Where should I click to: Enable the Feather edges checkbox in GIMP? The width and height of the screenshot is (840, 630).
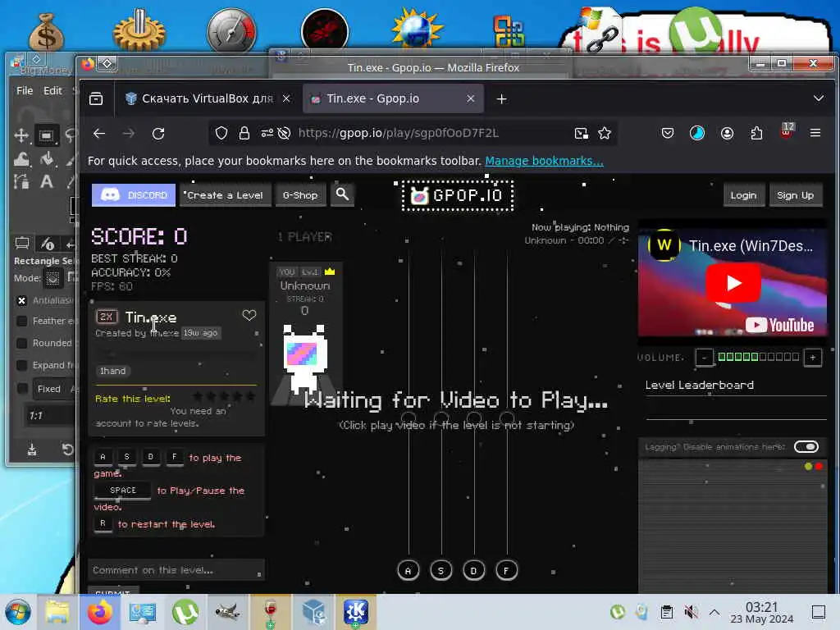click(21, 321)
